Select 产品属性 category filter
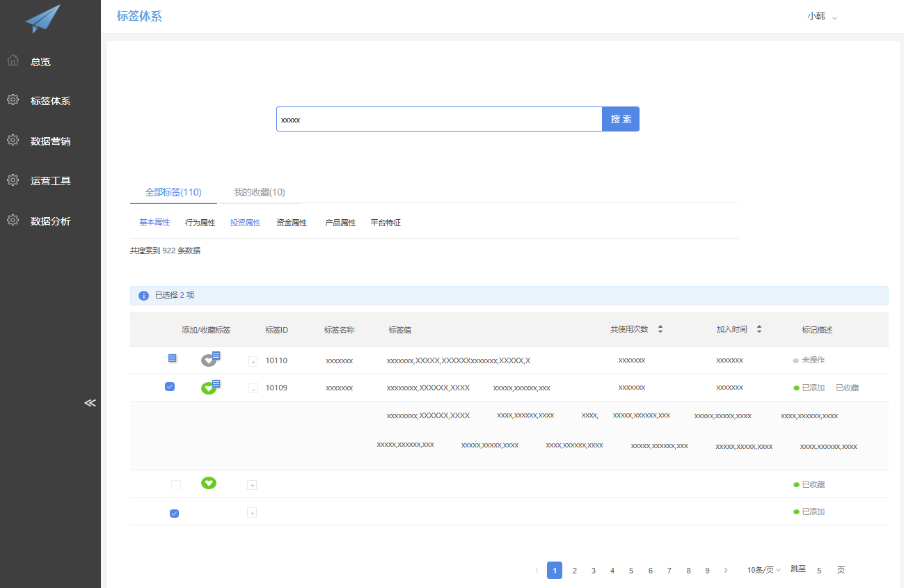 tap(340, 223)
